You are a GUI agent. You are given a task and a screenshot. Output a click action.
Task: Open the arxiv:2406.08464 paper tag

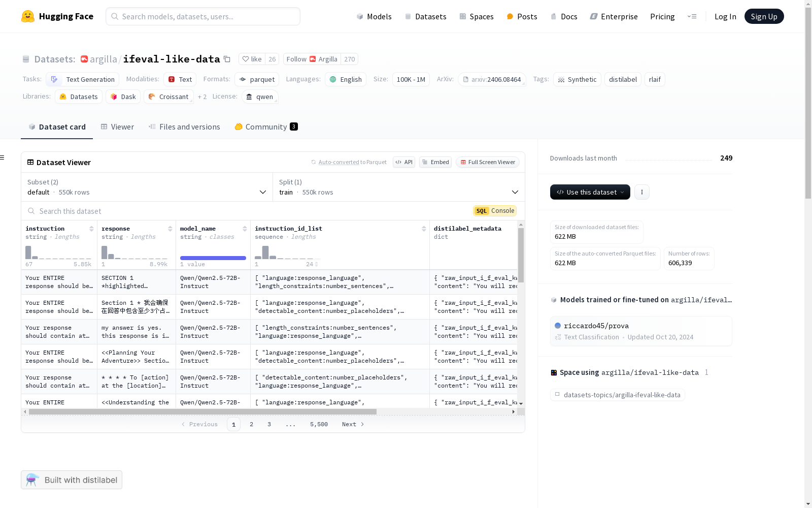point(492,79)
